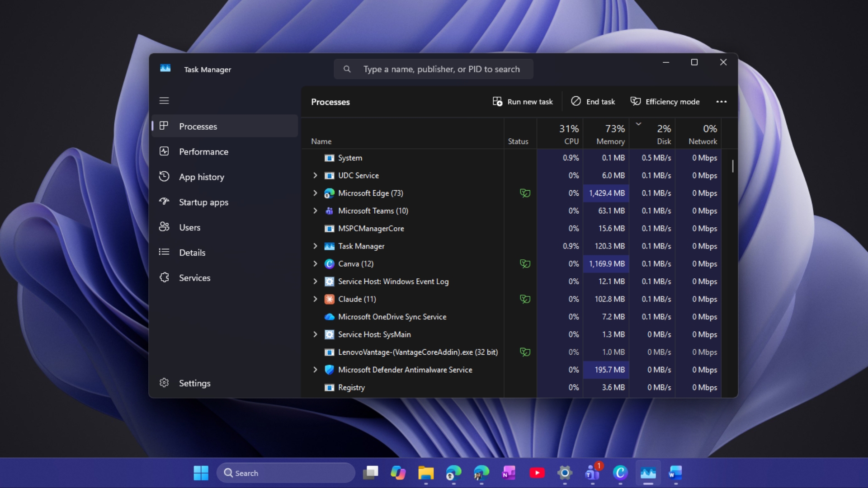Expand Microsoft Edge (73) processes
This screenshot has width=868, height=488.
click(x=315, y=193)
